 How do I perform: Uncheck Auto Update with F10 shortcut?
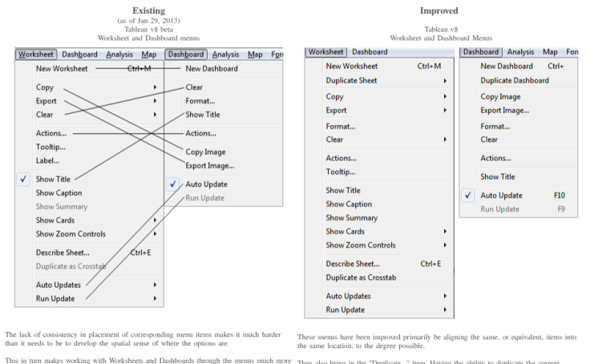click(x=500, y=195)
